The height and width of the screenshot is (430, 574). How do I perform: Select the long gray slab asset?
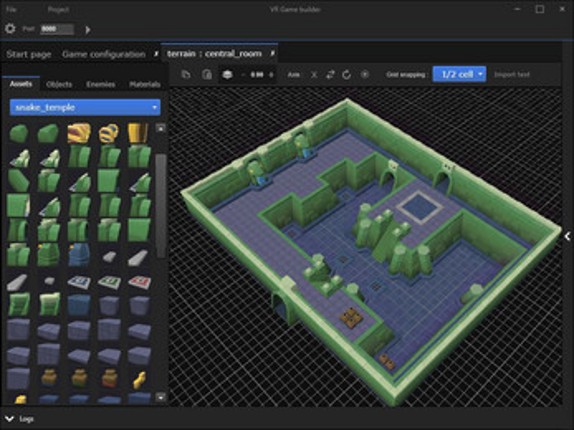point(17,282)
